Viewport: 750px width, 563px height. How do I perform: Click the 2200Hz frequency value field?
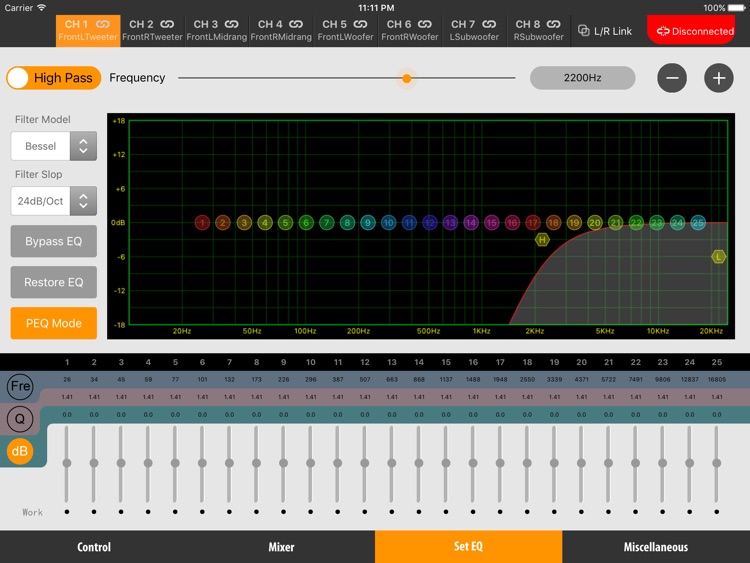click(x=583, y=78)
